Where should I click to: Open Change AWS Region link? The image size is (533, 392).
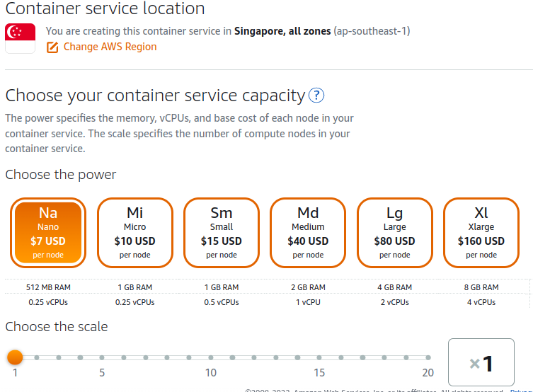tap(110, 47)
